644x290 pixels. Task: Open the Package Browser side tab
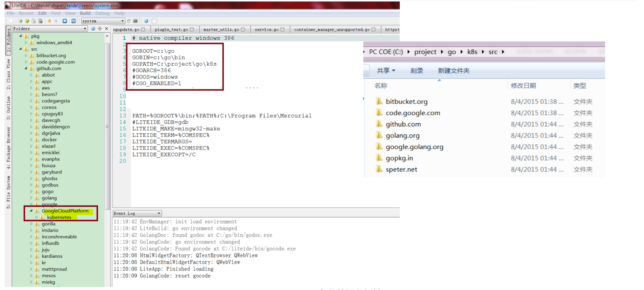8,148
